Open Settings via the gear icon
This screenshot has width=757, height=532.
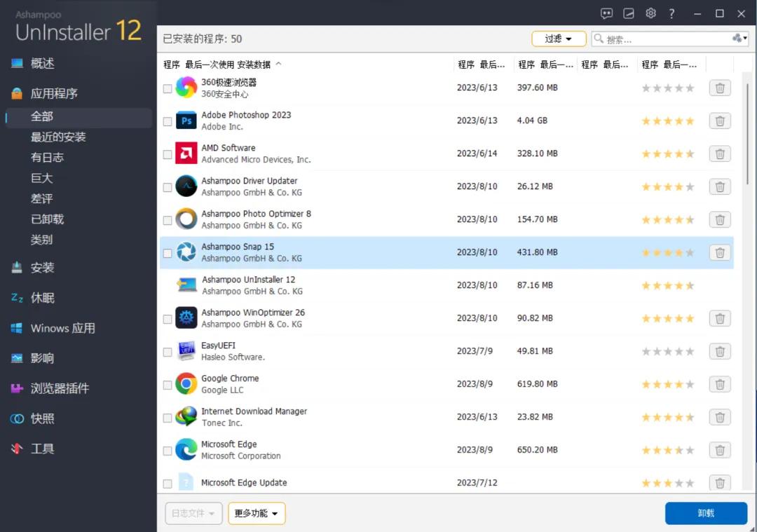[x=650, y=13]
